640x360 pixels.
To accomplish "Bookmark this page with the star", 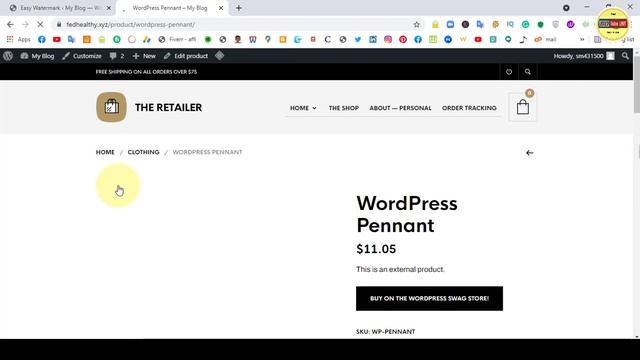I will tap(416, 24).
